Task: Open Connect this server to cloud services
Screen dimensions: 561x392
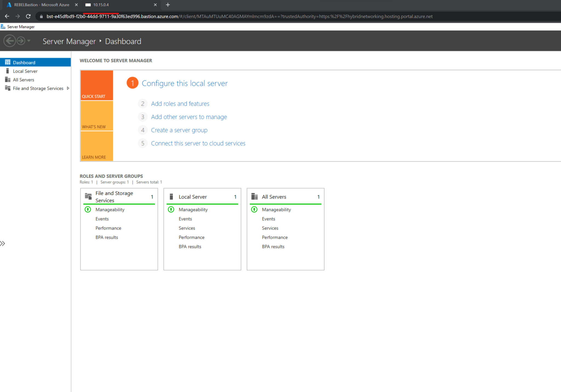Action: [198, 143]
